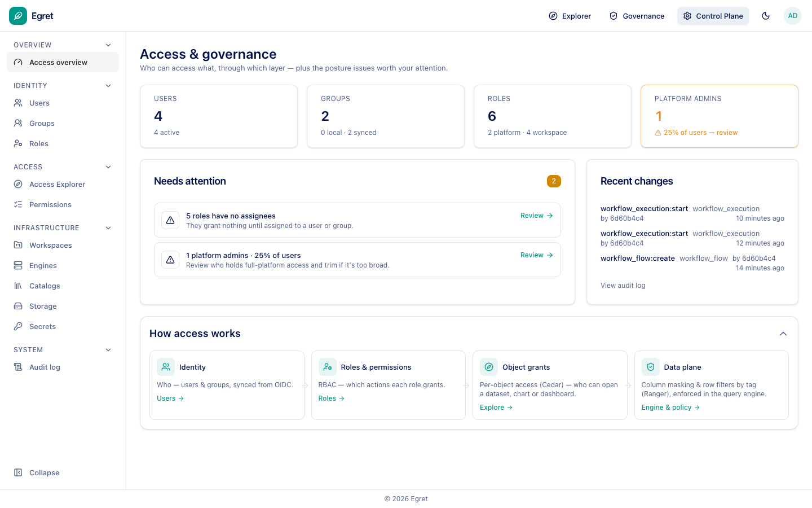Collapse the IDENTITY sidebar section
812x508 pixels.
tap(108, 86)
